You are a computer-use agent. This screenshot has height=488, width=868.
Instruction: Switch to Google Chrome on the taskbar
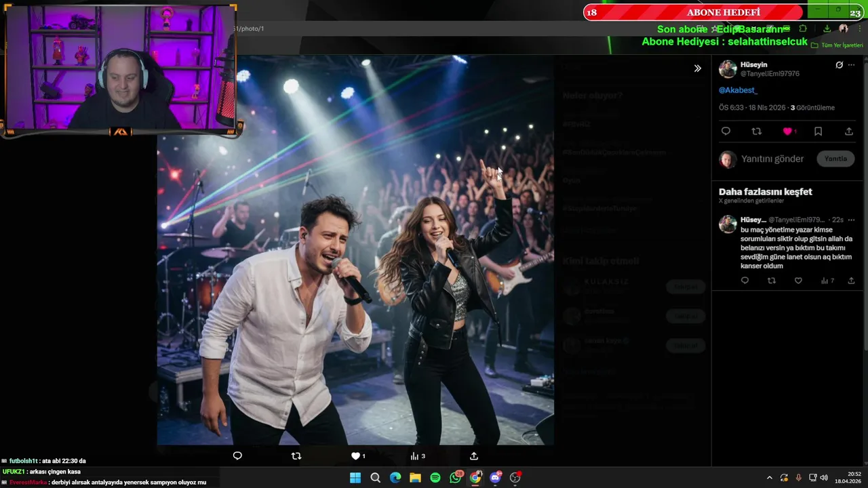[x=475, y=478]
